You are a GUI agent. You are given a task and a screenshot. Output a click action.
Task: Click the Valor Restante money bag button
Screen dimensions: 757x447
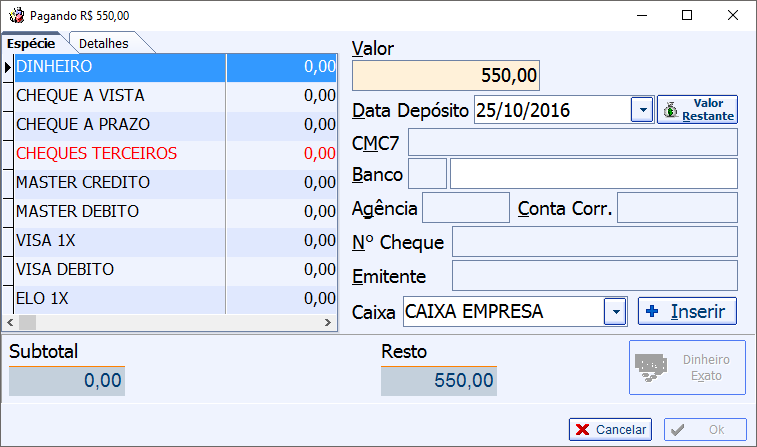click(x=697, y=110)
